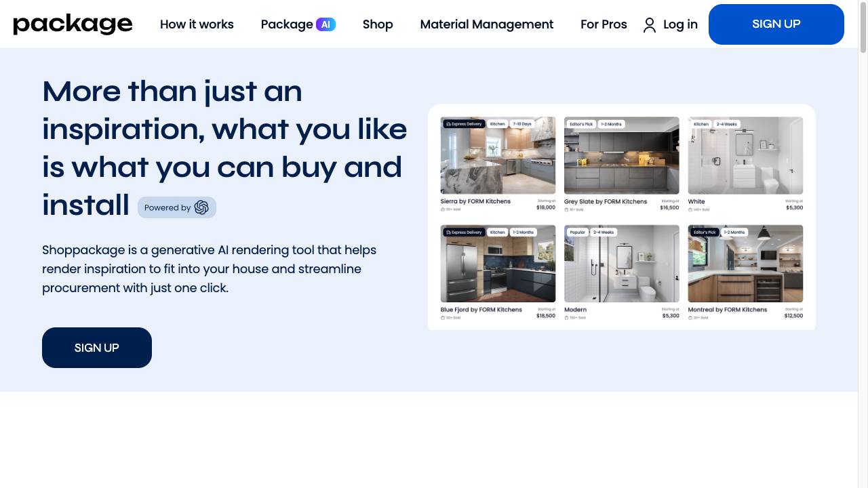This screenshot has width=868, height=488.
Task: Click the dark SIGN UP hero button
Action: coord(97,348)
